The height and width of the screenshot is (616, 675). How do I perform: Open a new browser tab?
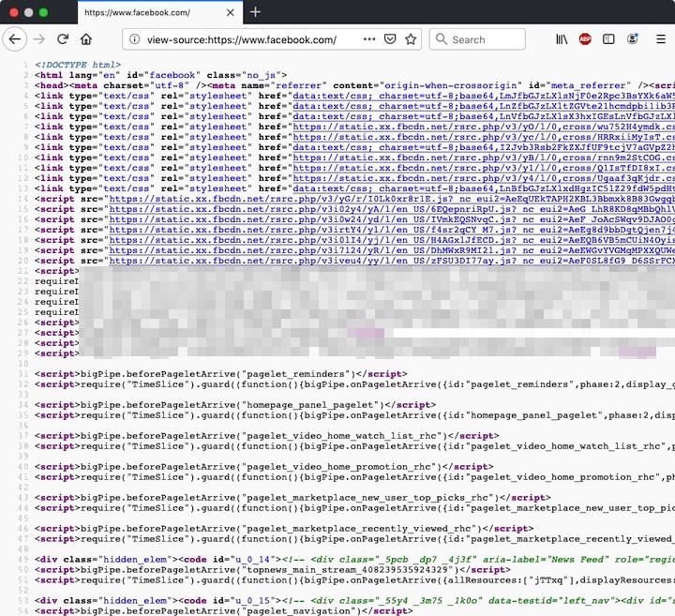(x=255, y=12)
